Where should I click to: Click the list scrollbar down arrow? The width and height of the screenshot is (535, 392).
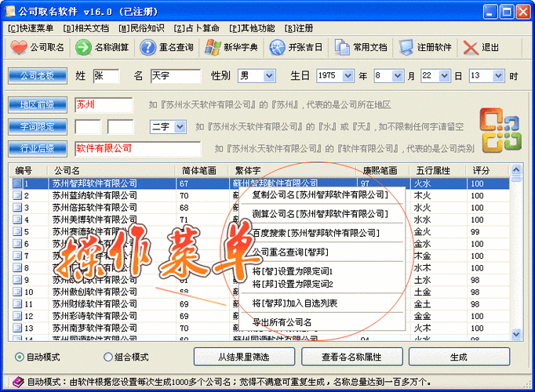(x=516, y=334)
